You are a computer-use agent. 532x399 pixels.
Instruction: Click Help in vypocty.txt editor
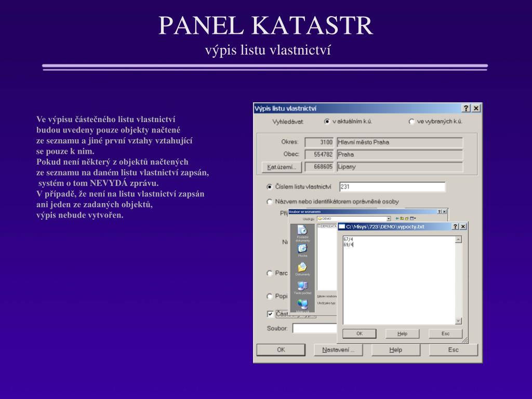[403, 334]
